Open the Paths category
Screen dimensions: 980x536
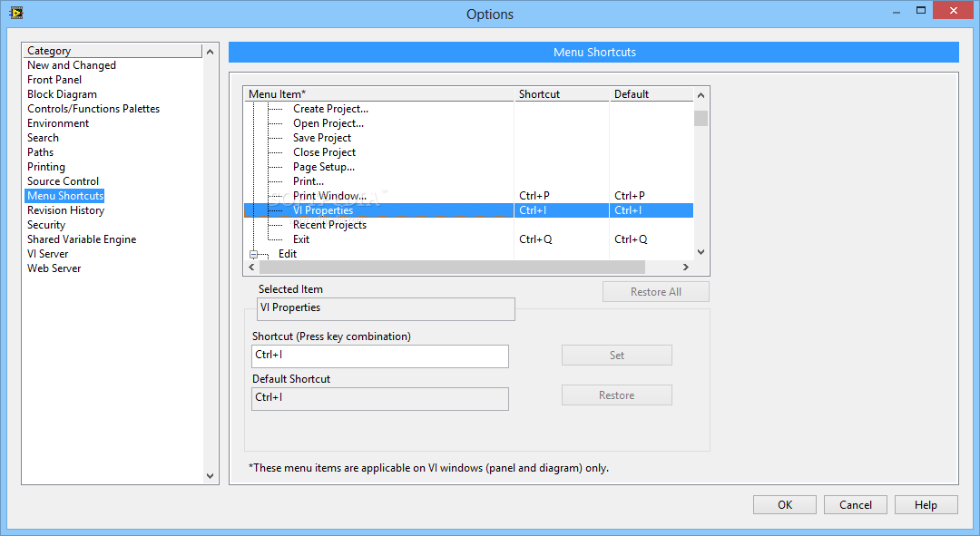(40, 151)
